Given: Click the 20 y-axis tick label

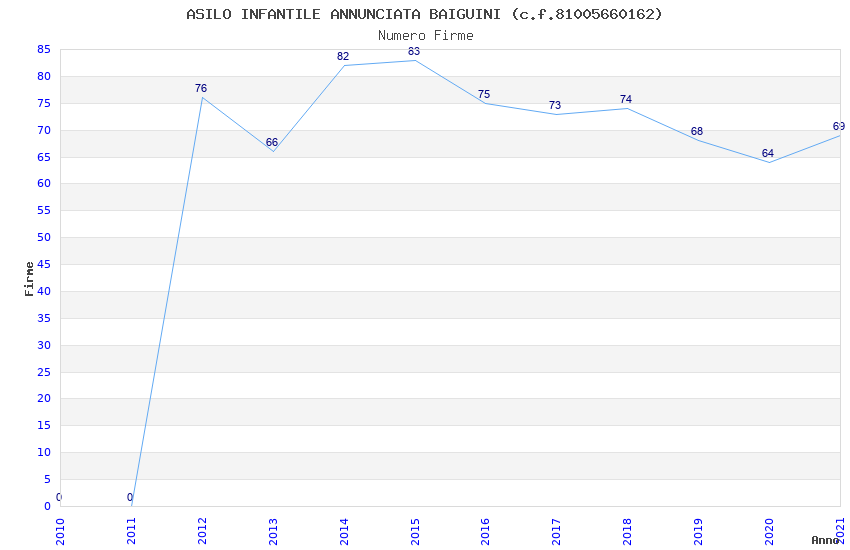Looking at the screenshot, I should click(x=44, y=398).
